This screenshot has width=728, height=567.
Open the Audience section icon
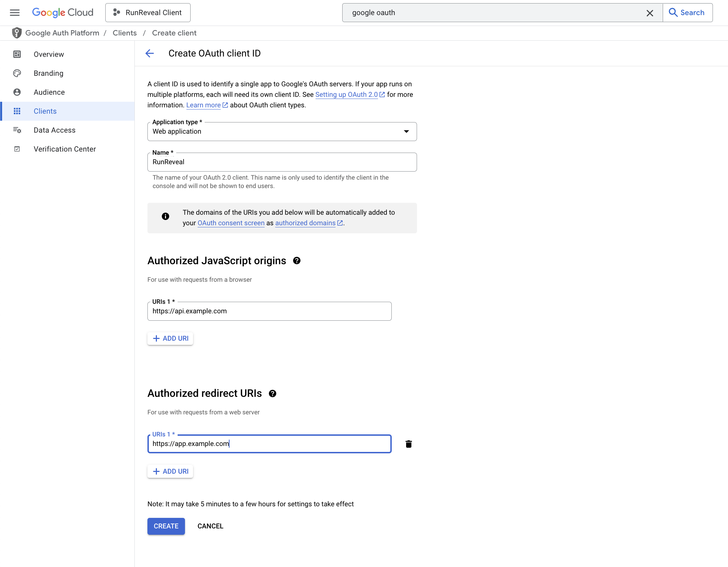17,92
